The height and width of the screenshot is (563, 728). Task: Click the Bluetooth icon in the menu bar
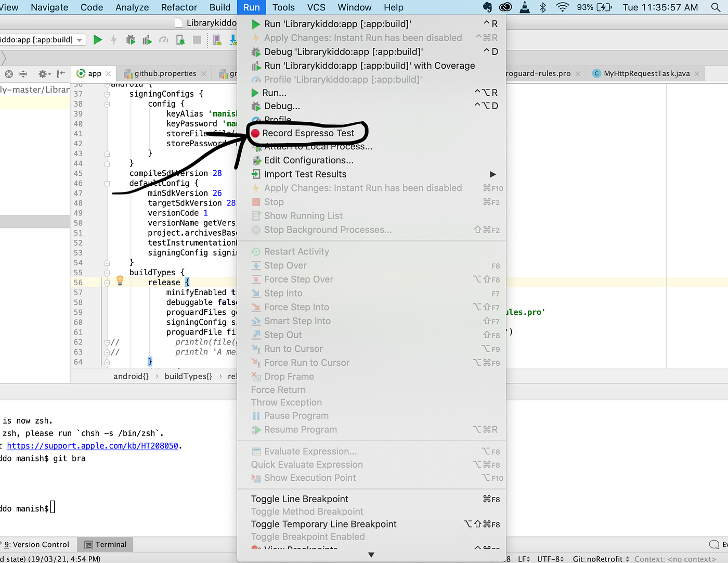[x=542, y=7]
